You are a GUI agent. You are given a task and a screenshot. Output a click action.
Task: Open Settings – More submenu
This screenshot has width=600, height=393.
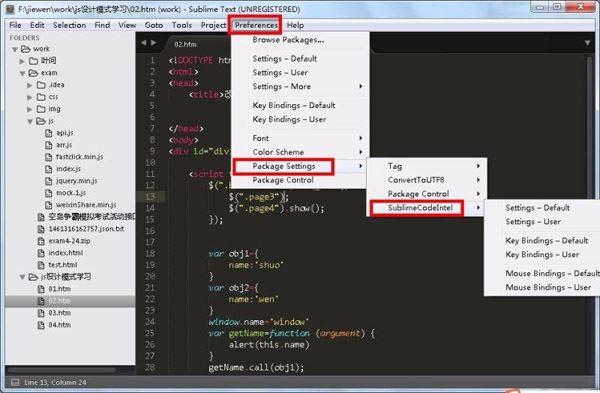coord(300,86)
